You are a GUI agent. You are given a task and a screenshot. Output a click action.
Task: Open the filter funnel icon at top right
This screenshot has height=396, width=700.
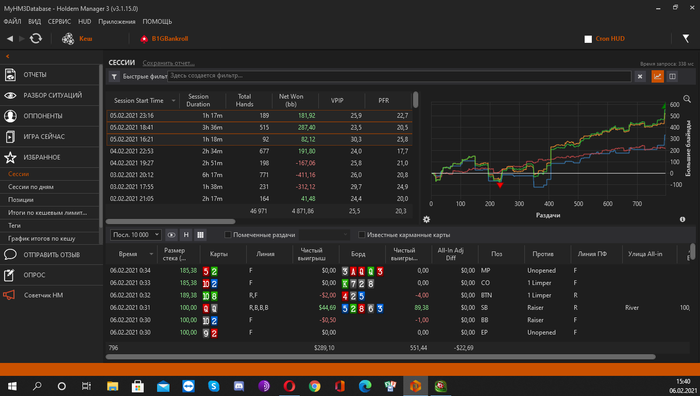pos(686,39)
